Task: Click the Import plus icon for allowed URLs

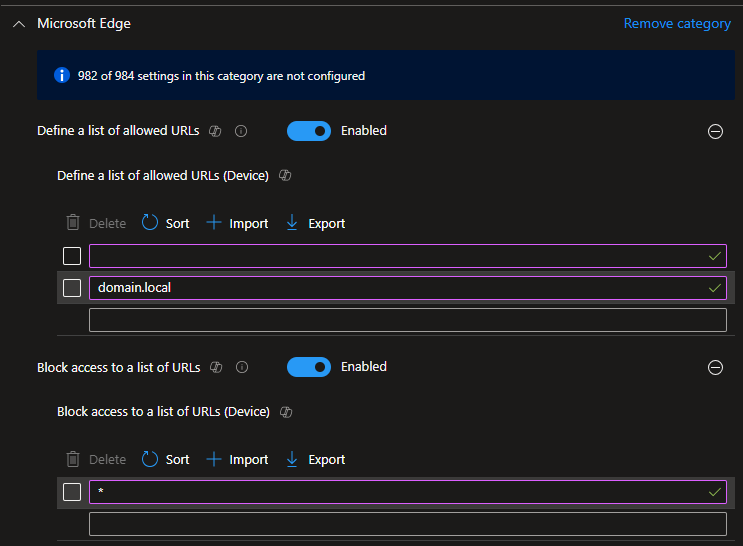Action: coord(214,222)
